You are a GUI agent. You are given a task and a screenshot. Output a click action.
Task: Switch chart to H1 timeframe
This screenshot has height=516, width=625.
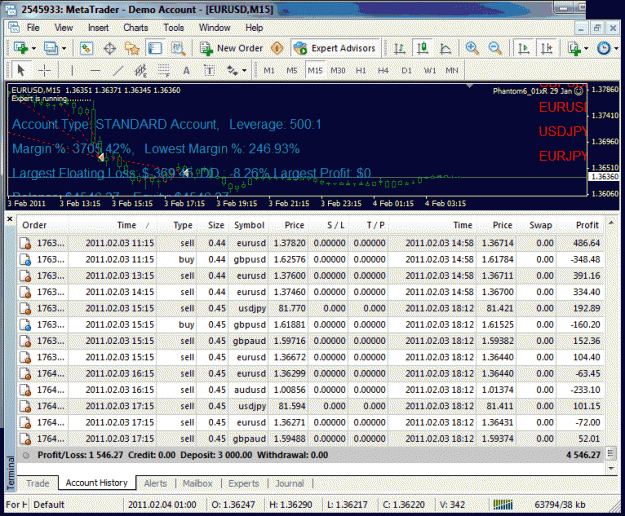[361, 71]
